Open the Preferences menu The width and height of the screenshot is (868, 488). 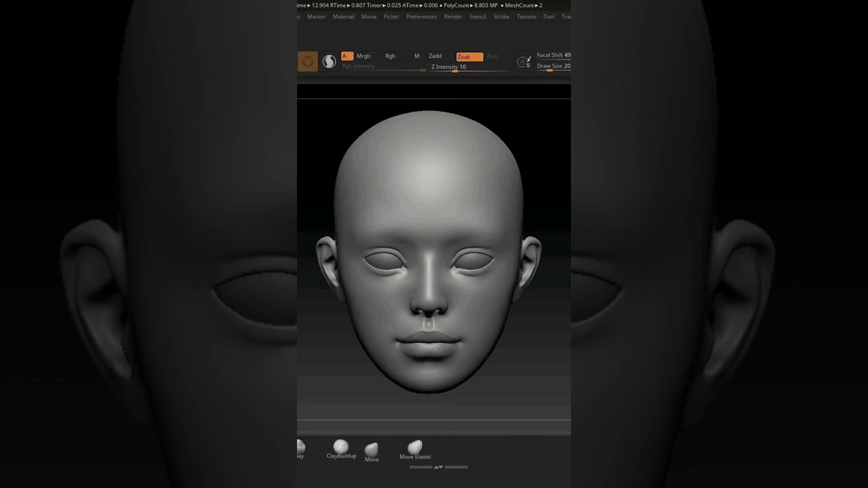(421, 16)
